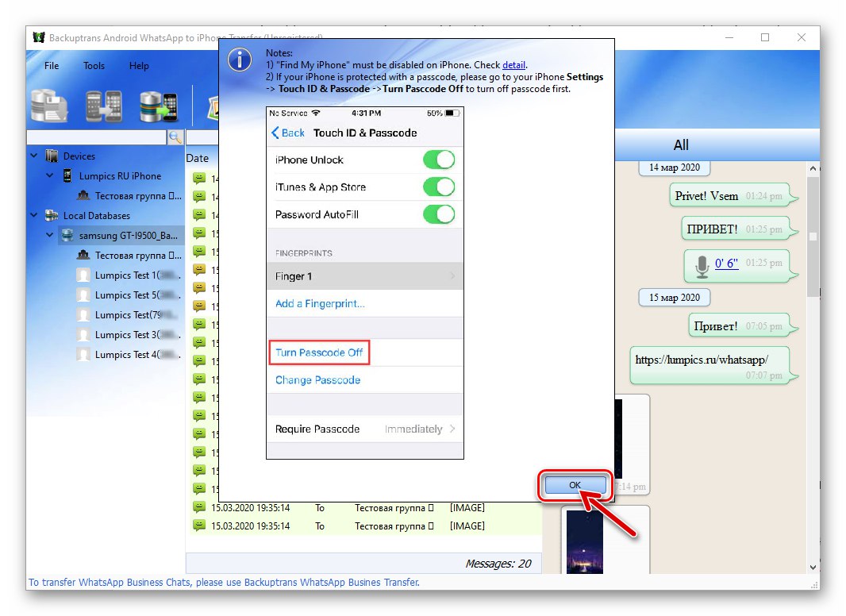Screen dimensions: 846x616
Task: Click the 14 мар 2020 date label
Action: (674, 167)
